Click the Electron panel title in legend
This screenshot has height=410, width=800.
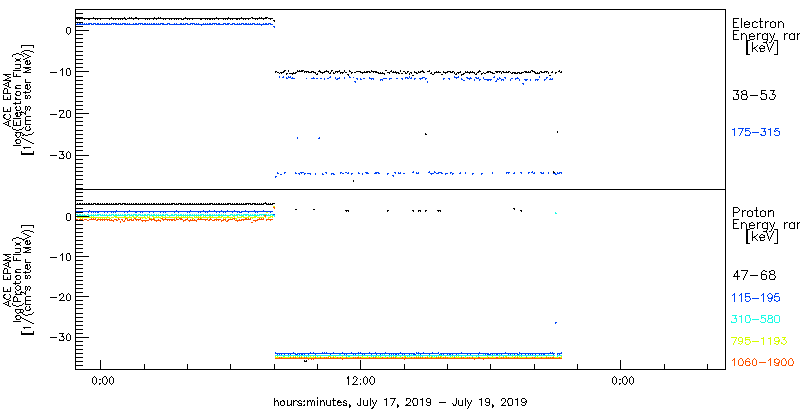tap(759, 23)
